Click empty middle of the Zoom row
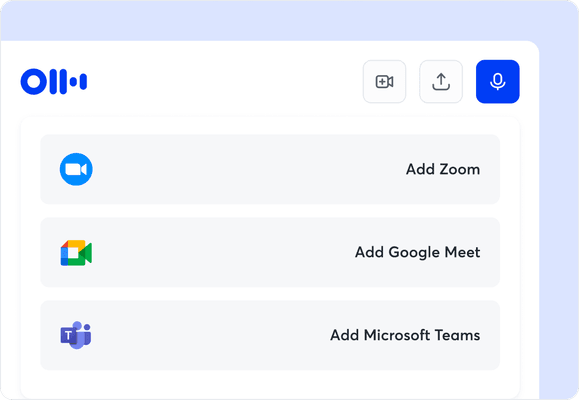 [x=247, y=169]
